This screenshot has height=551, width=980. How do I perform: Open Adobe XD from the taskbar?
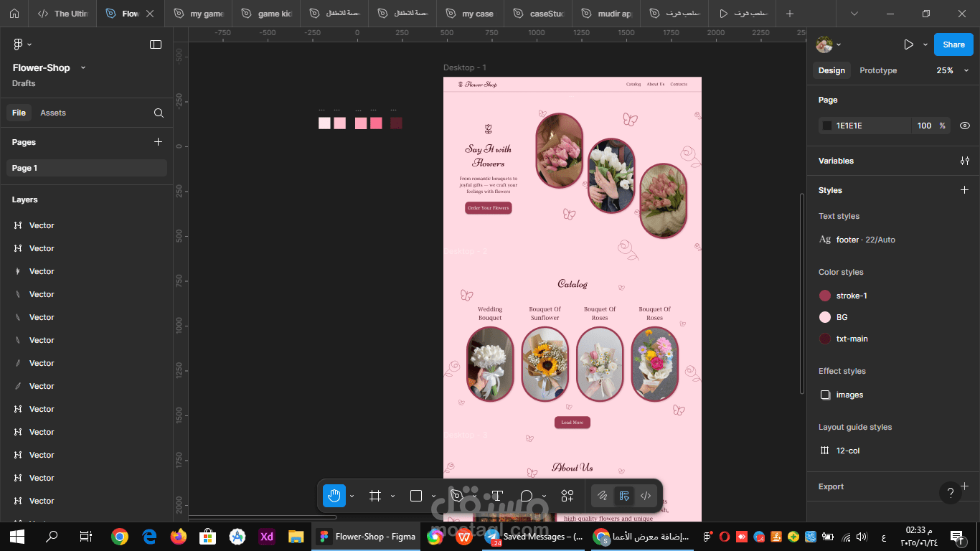pos(267,536)
